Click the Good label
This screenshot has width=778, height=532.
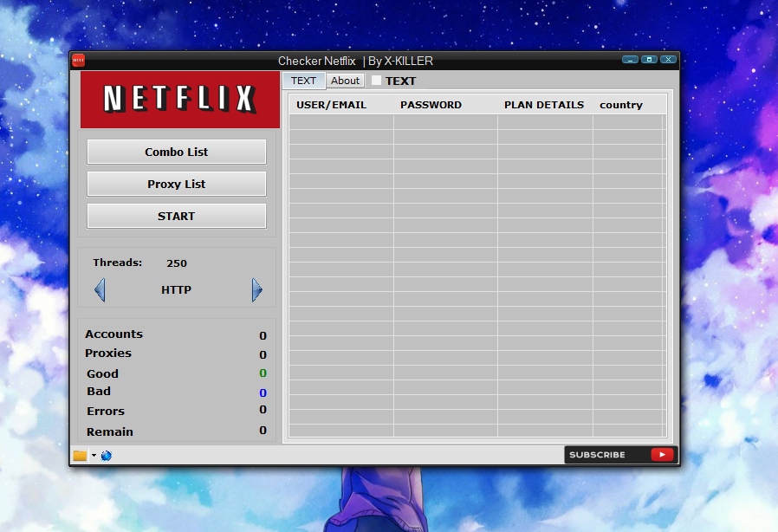(x=103, y=373)
